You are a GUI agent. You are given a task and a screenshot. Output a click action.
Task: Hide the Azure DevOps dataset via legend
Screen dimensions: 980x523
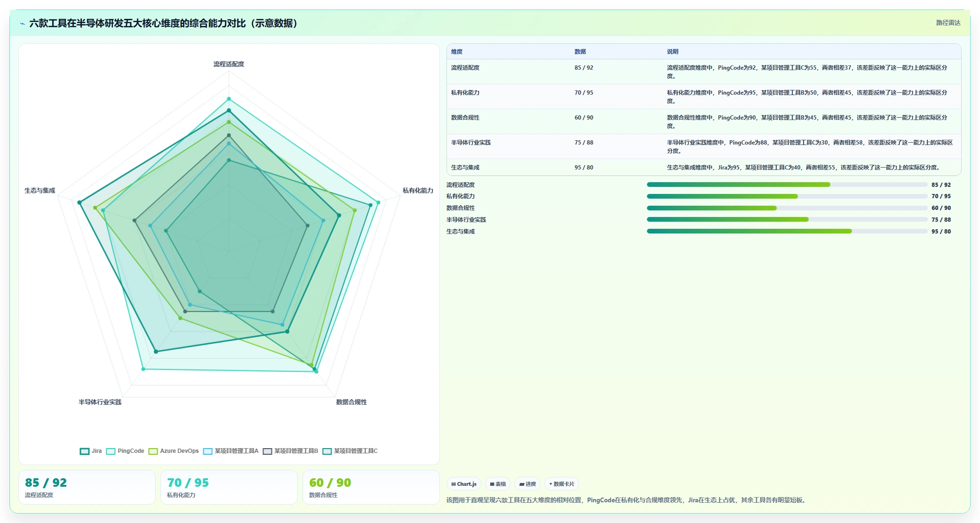coord(174,451)
